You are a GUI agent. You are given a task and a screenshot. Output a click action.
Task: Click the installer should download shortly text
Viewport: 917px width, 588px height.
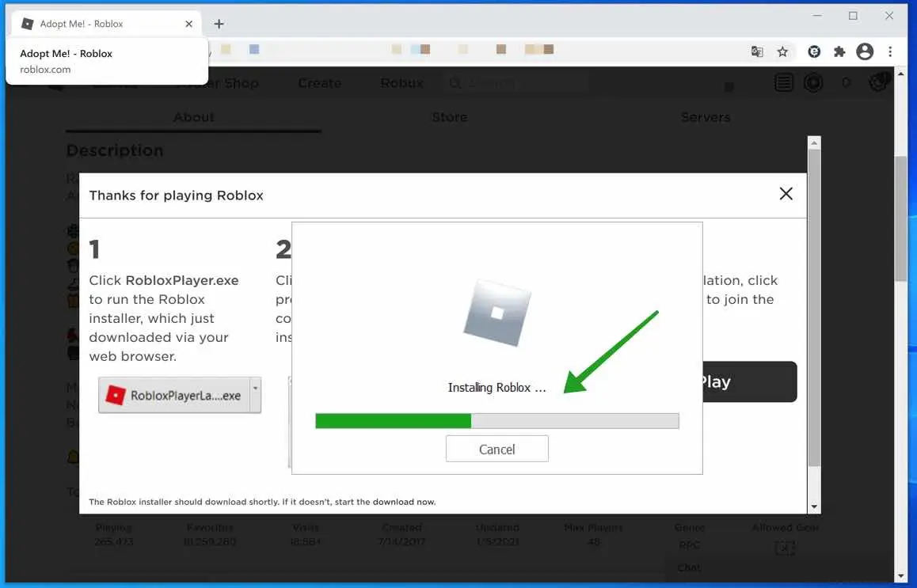pos(262,502)
